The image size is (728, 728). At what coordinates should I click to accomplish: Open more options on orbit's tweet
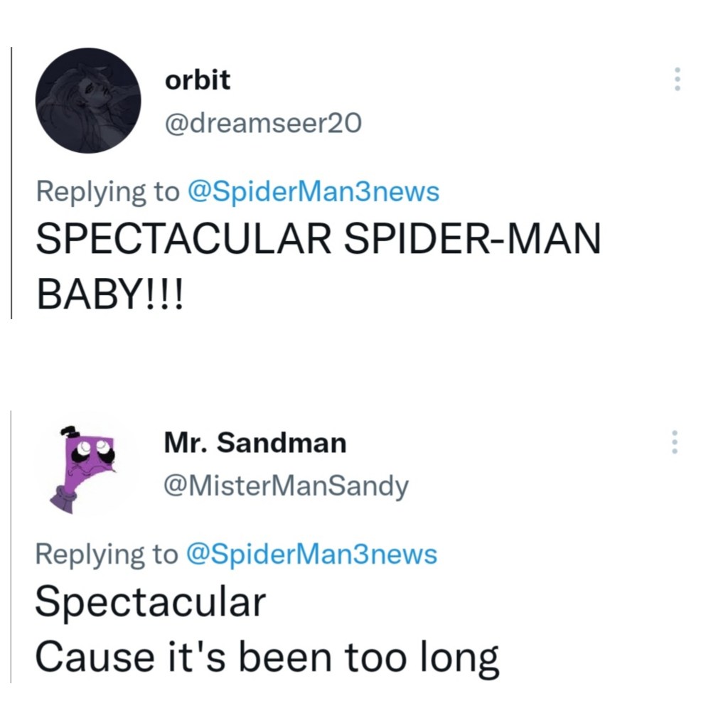[677, 79]
